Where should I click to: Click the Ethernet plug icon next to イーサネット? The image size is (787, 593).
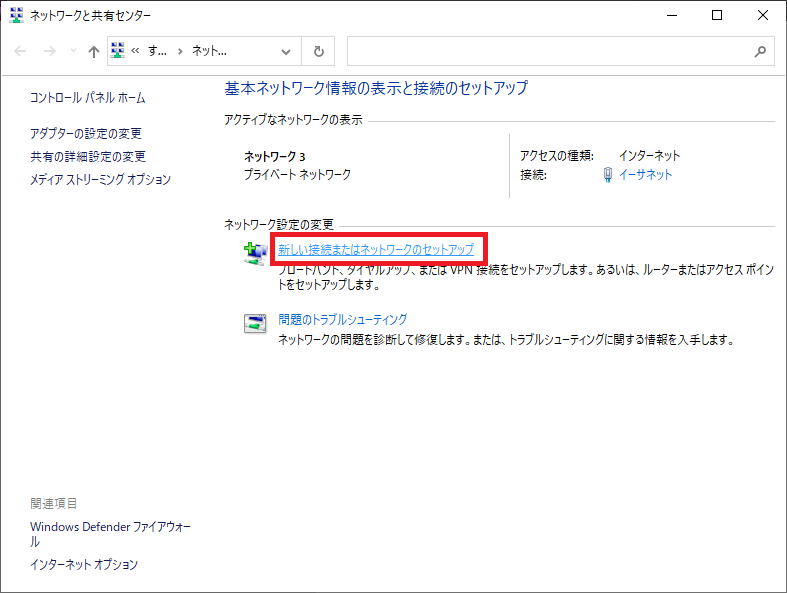coord(608,175)
